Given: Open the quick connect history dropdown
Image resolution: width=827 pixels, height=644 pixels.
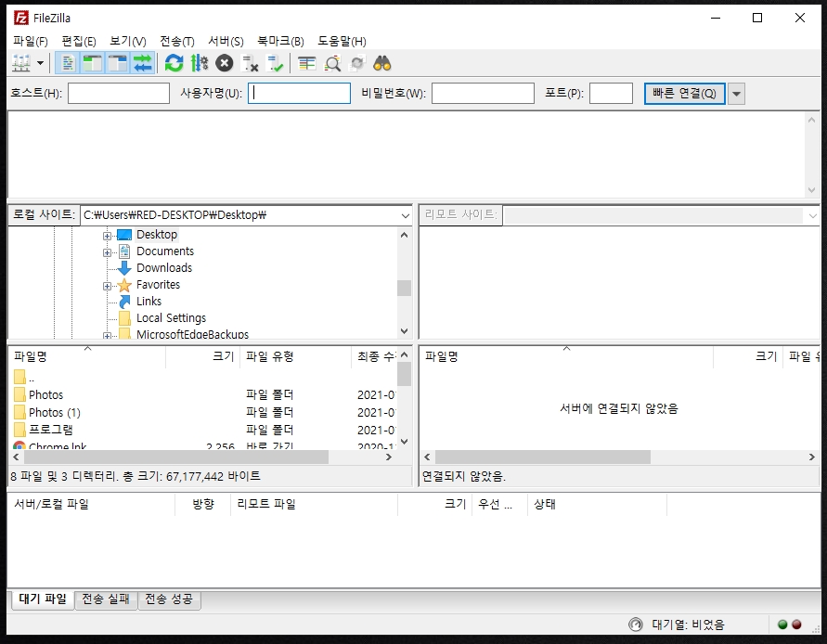Looking at the screenshot, I should tap(736, 94).
